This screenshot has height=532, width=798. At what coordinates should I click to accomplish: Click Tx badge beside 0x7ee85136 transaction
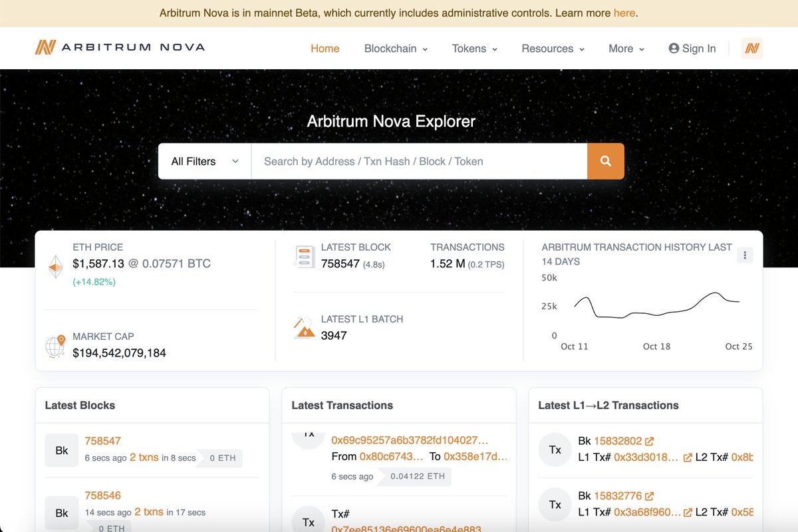pos(309,521)
